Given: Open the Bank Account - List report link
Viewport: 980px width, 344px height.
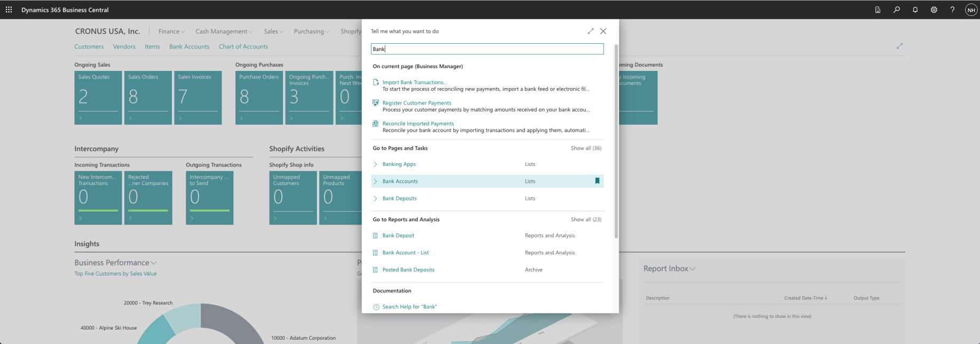Looking at the screenshot, I should click(405, 252).
